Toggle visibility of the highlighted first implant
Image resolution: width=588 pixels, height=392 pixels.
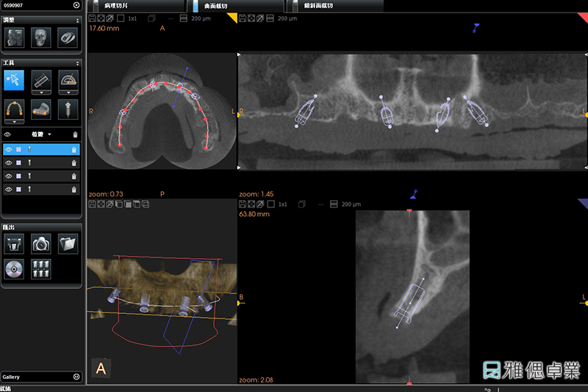click(x=8, y=149)
